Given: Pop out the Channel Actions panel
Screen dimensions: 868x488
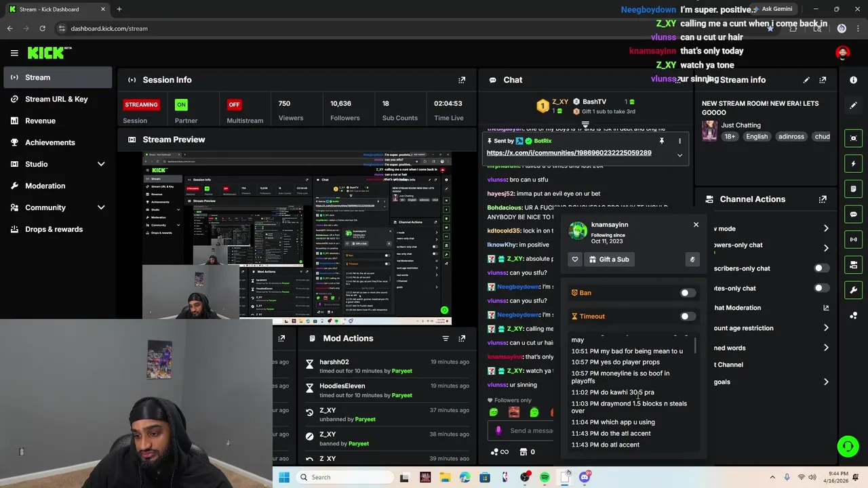Looking at the screenshot, I should [x=823, y=199].
